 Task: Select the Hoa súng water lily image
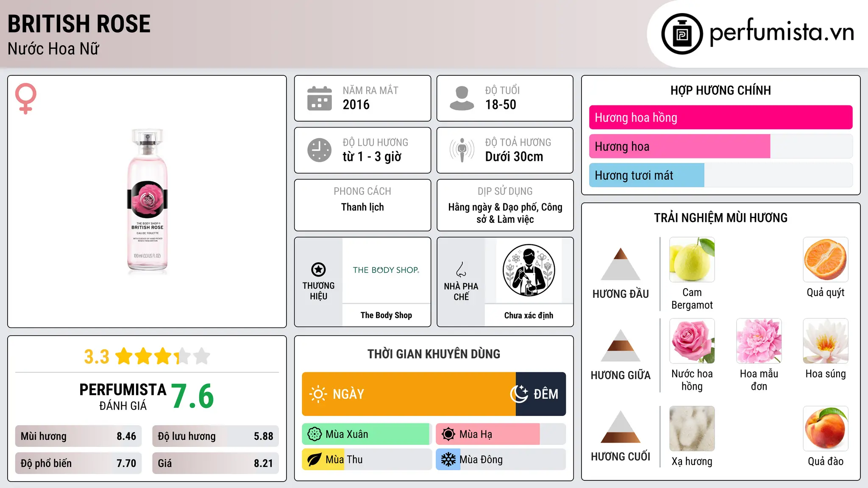click(826, 341)
